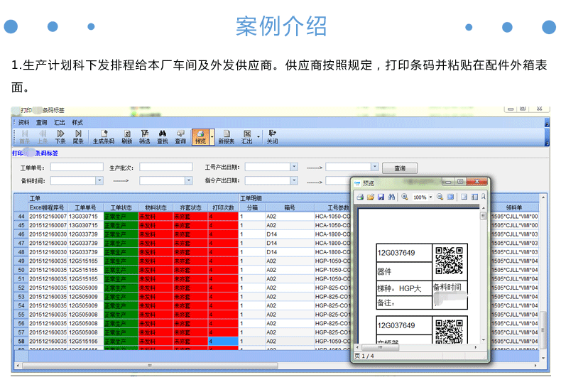Click the 刷新 refresh toolbar icon
Screen dimensions: 561x392
pyautogui.click(x=127, y=136)
